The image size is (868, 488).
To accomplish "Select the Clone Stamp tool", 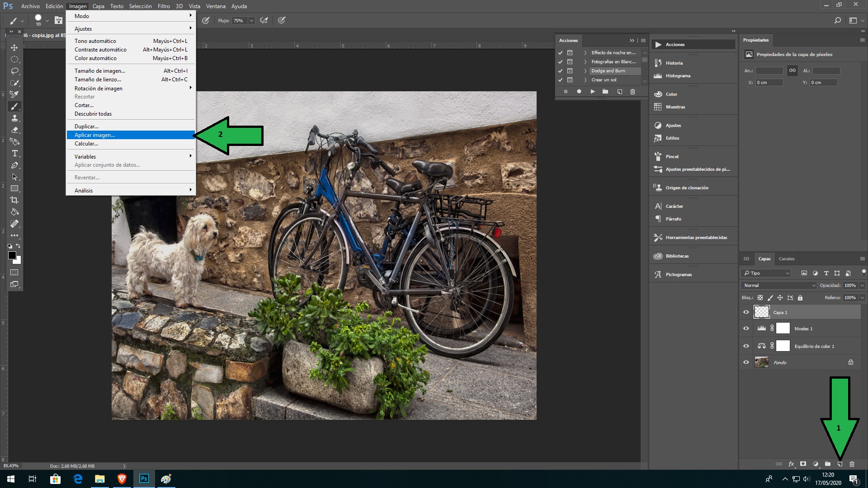I will (15, 118).
